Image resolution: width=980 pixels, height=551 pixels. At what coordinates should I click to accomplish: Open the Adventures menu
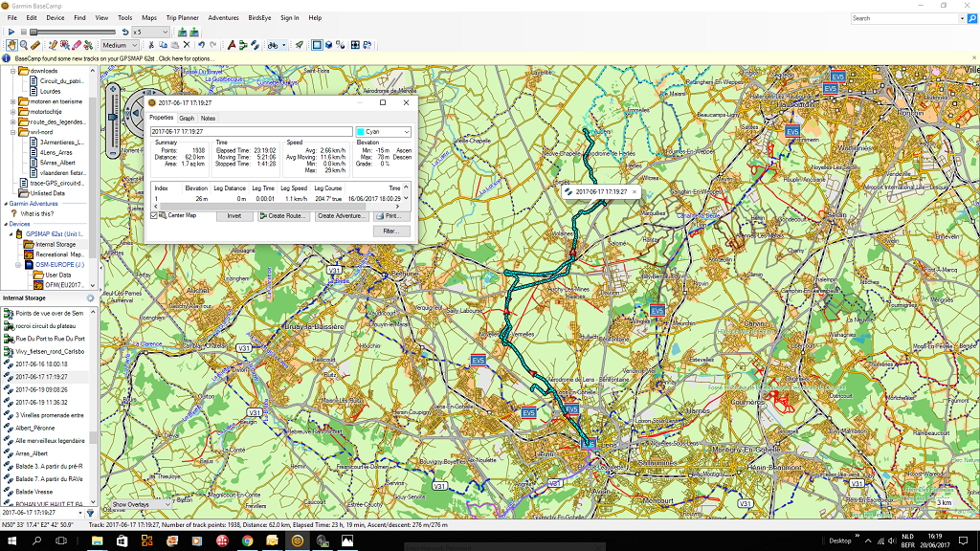tap(223, 18)
